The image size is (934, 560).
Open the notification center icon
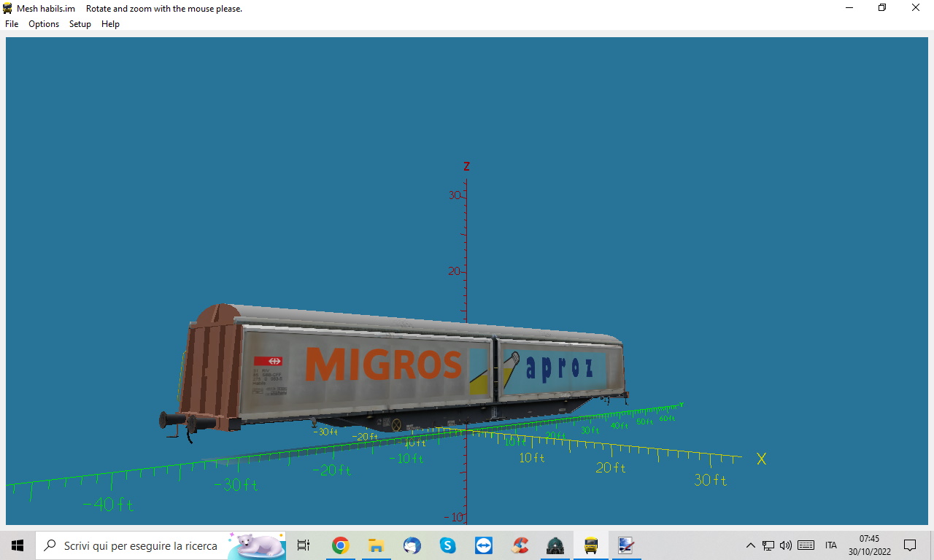click(910, 545)
